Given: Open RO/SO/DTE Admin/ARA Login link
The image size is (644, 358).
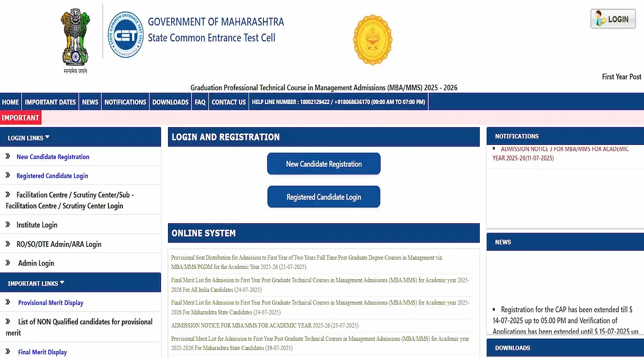Looking at the screenshot, I should click(x=58, y=244).
